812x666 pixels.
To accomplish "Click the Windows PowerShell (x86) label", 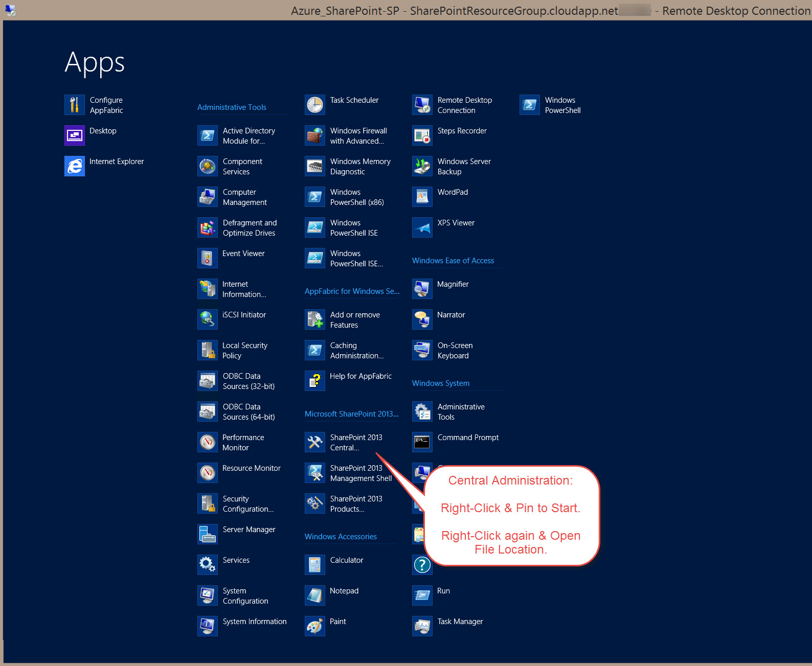I will pos(357,197).
